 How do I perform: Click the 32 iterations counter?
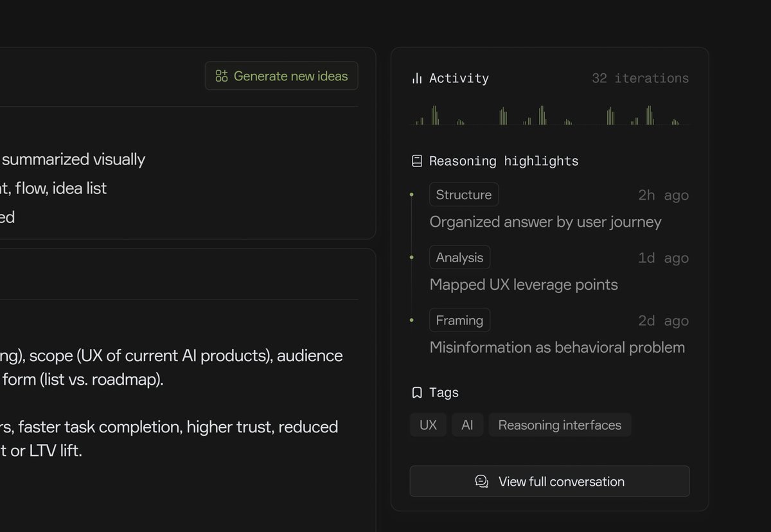pos(640,78)
